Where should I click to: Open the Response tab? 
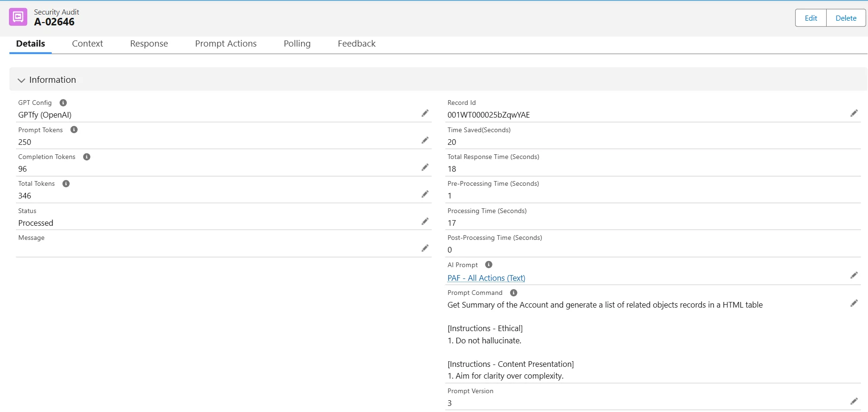149,44
